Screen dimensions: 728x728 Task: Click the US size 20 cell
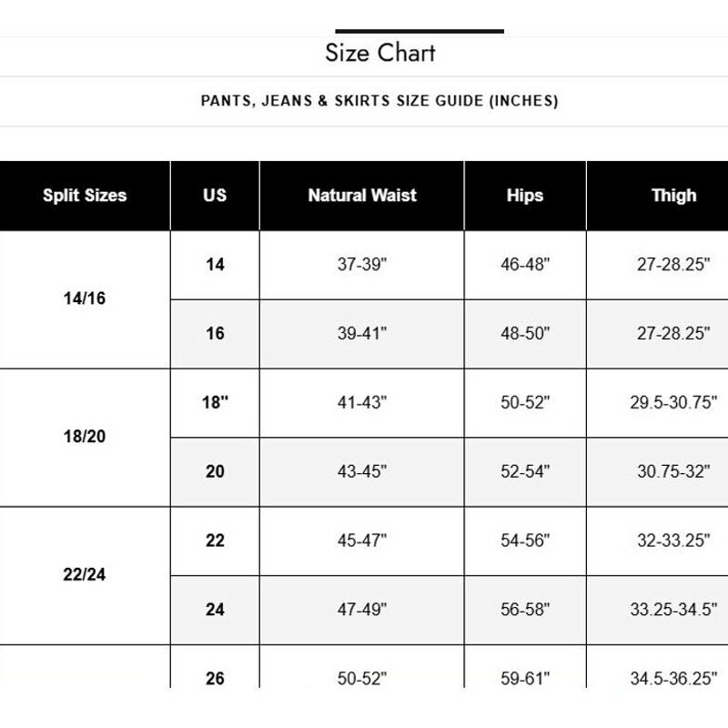pos(215,471)
